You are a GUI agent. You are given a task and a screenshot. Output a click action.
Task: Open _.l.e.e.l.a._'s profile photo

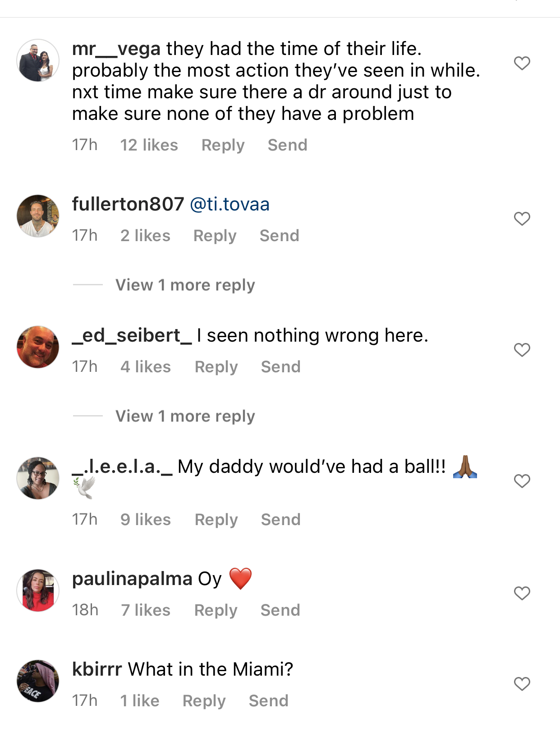pyautogui.click(x=38, y=478)
